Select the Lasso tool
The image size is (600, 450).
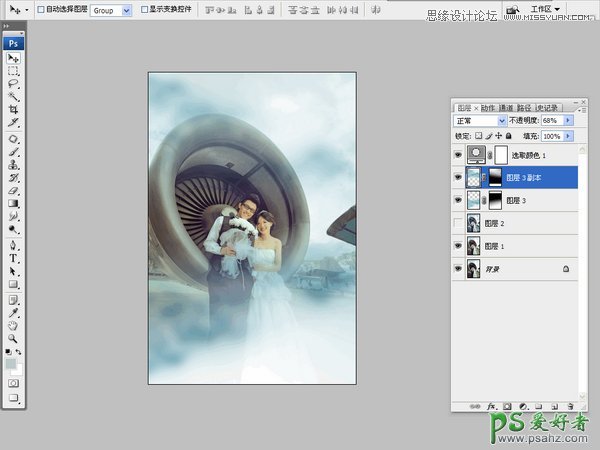point(14,84)
